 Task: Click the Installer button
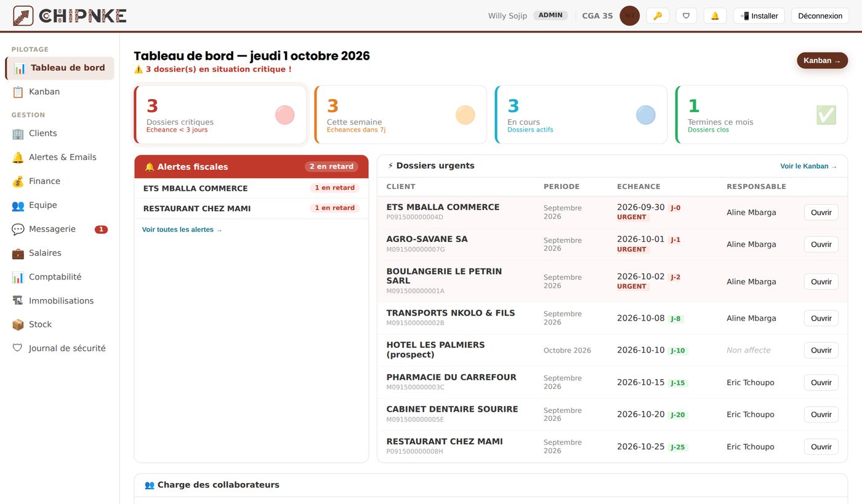[x=759, y=16]
